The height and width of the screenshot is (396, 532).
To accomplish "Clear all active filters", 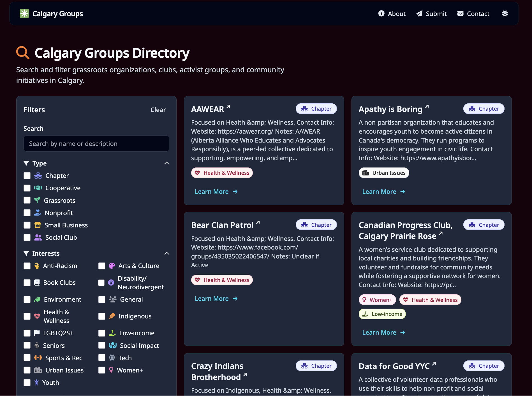I will [x=158, y=110].
